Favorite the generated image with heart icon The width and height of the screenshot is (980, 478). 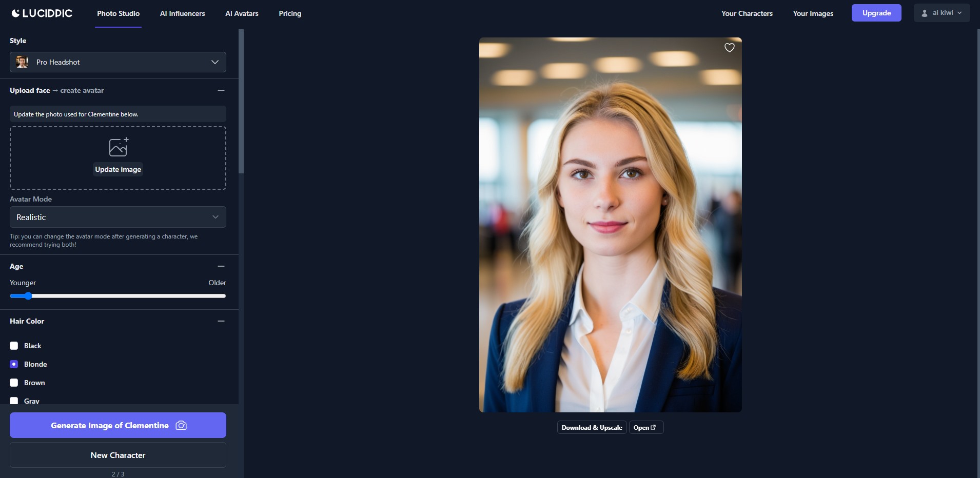tap(729, 48)
